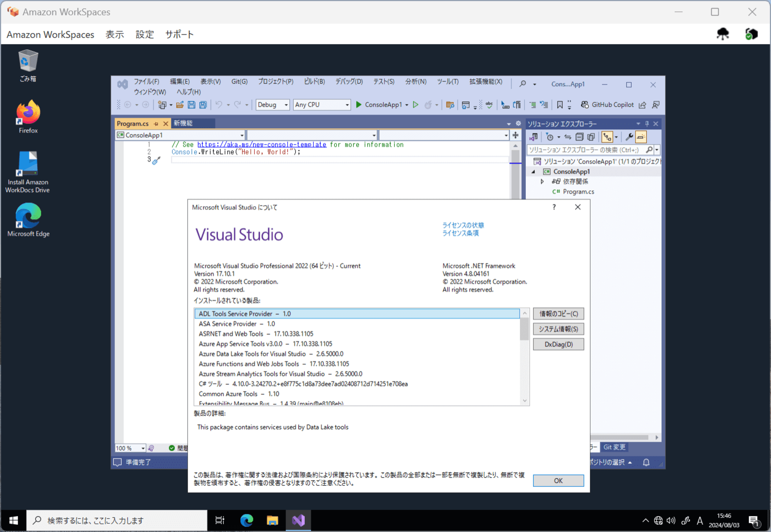The height and width of the screenshot is (532, 771).
Task: Open dropdown arrow next to ConsoleApp1 start button
Action: tap(407, 105)
